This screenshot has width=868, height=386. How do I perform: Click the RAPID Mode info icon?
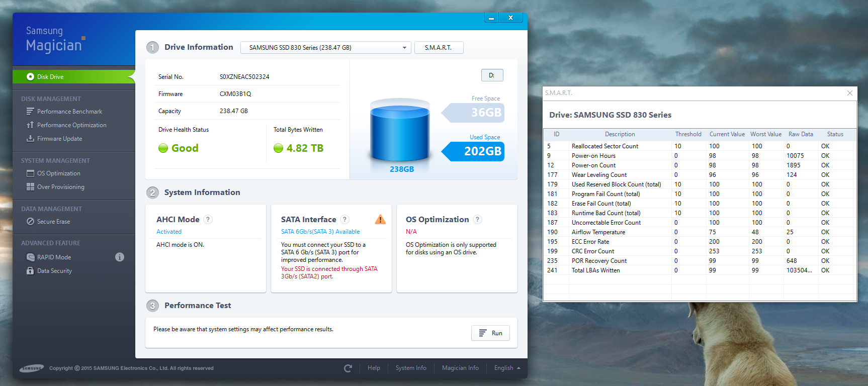click(x=120, y=257)
